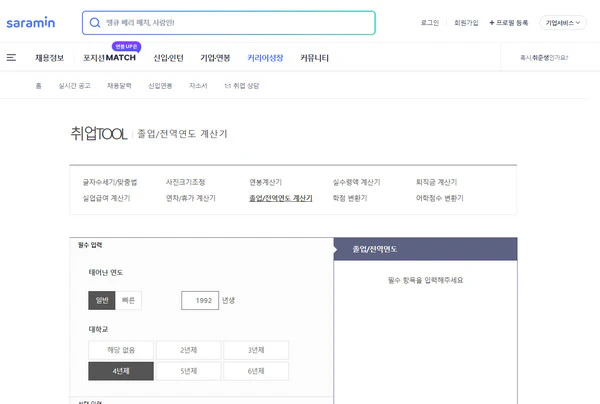This screenshot has height=404, width=600.
Task: Select 일반 birth type option
Action: [102, 300]
